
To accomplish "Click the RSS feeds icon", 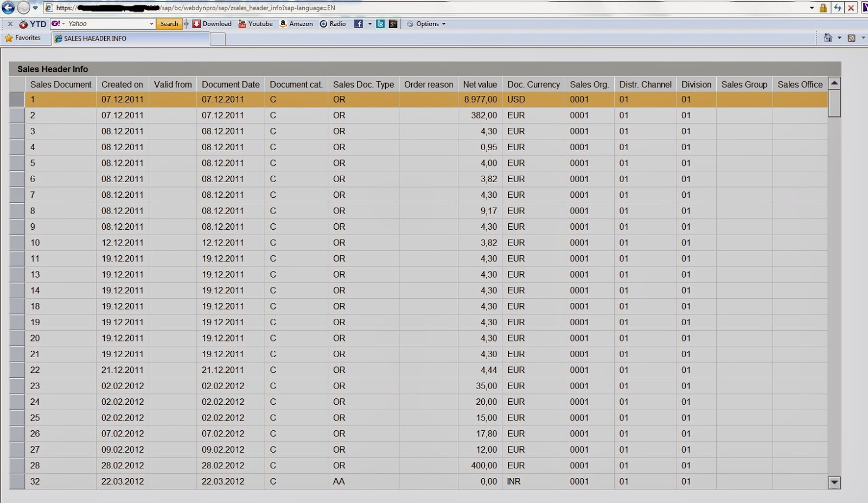I will pos(852,38).
